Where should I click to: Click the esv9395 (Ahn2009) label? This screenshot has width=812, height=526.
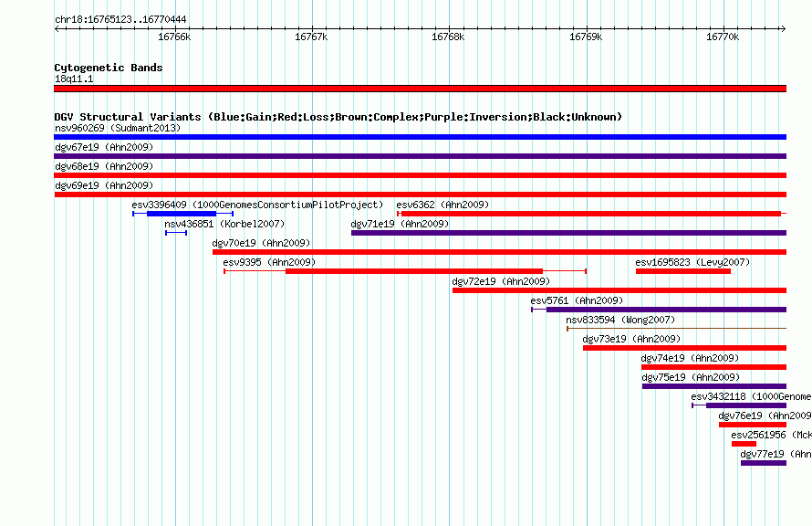pyautogui.click(x=269, y=262)
